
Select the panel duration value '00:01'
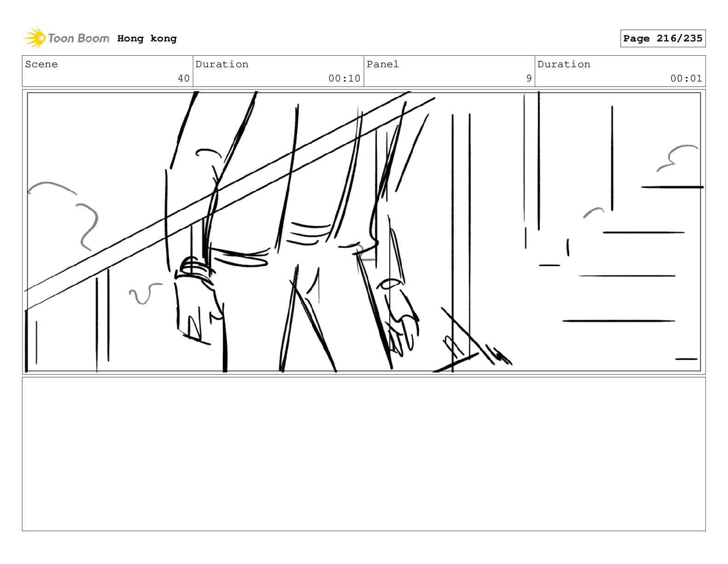click(x=686, y=78)
